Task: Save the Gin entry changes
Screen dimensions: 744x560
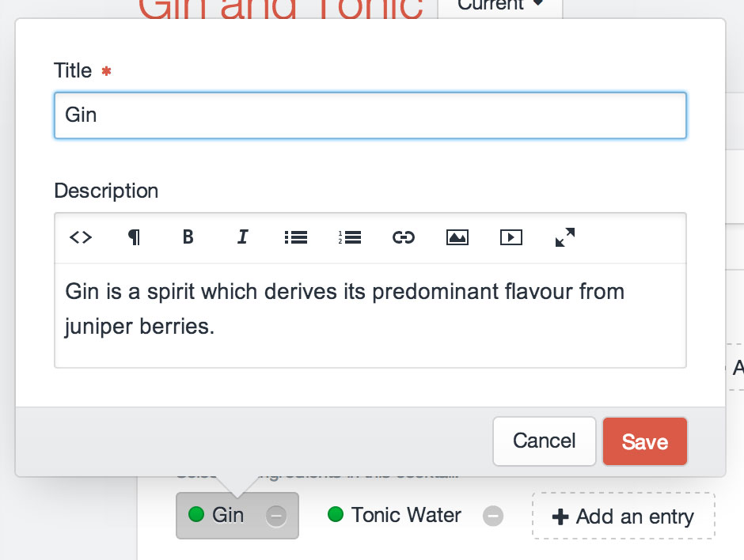Action: (x=644, y=441)
